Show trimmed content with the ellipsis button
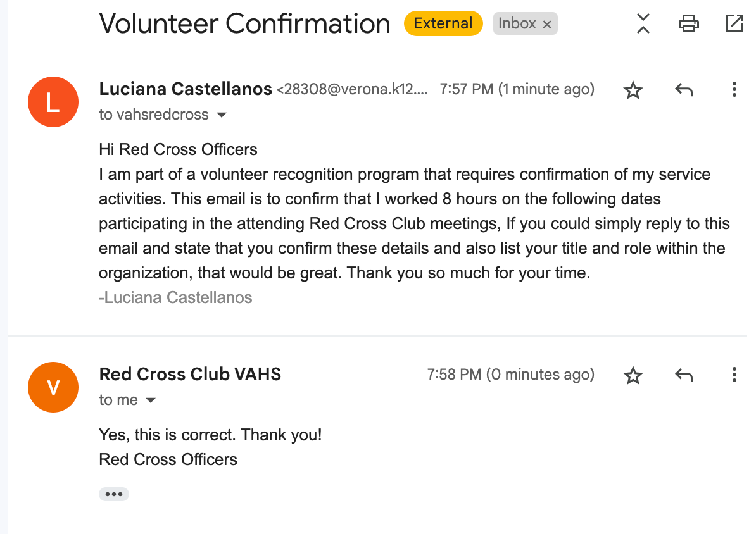Screen dimensions: 756x534 (114, 494)
